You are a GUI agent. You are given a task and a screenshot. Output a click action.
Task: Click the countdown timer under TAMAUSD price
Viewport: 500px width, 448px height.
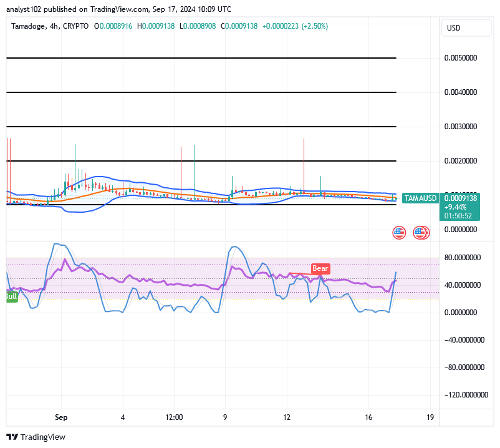[x=459, y=216]
